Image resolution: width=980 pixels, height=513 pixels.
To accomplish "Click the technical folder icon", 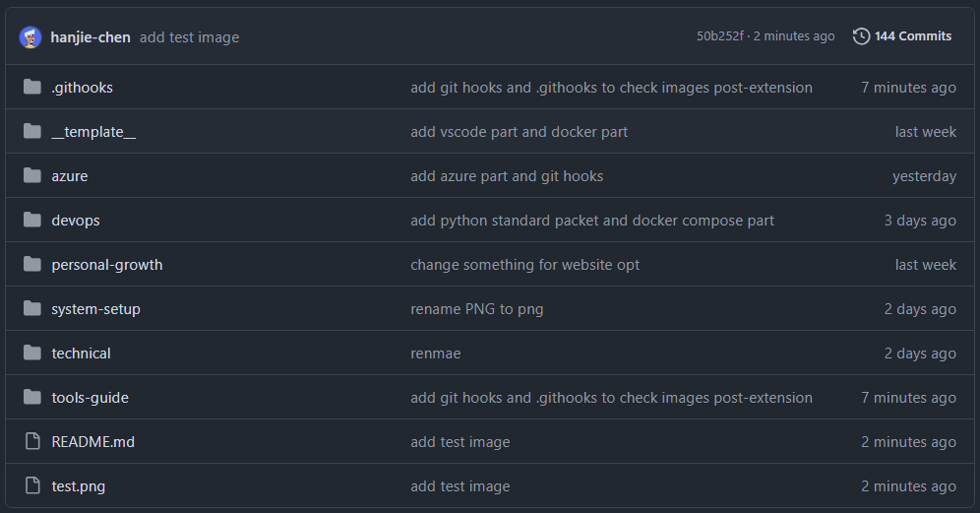I will point(32,353).
